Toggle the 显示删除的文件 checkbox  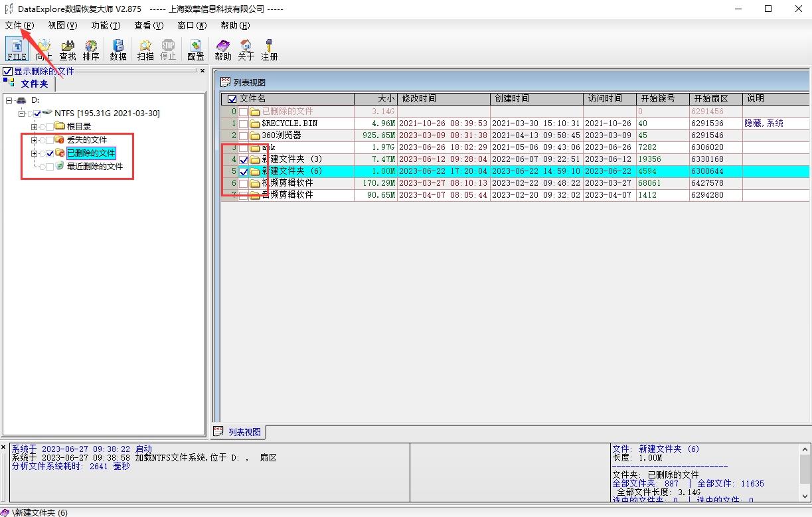pos(8,71)
